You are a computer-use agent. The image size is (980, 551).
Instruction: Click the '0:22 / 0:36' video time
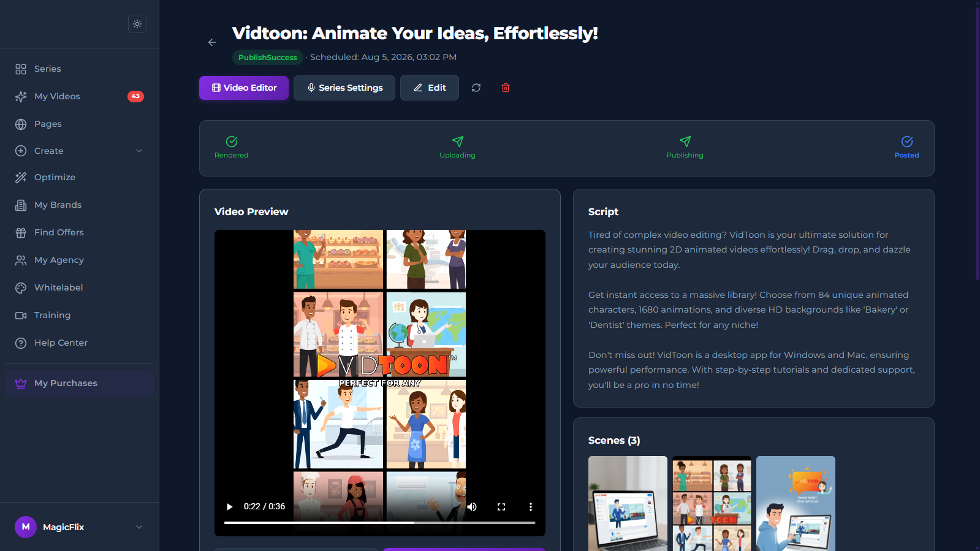point(264,507)
